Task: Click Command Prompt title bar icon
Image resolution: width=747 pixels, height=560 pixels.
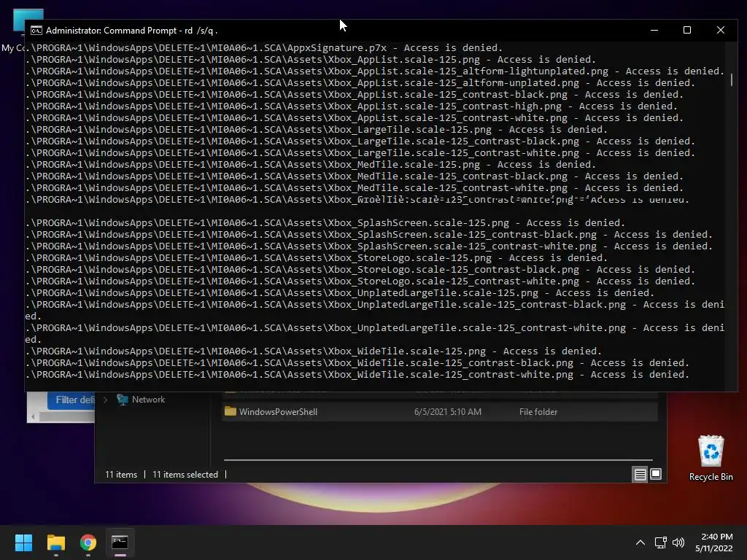Action: click(x=36, y=31)
